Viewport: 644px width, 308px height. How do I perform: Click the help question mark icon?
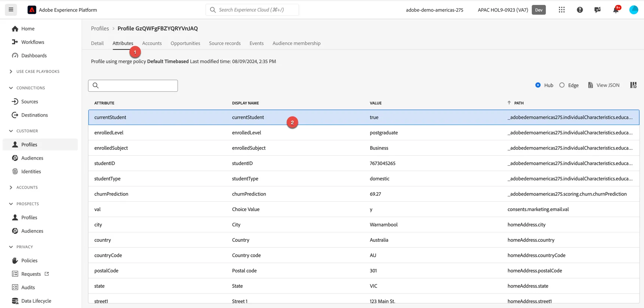coord(580,10)
